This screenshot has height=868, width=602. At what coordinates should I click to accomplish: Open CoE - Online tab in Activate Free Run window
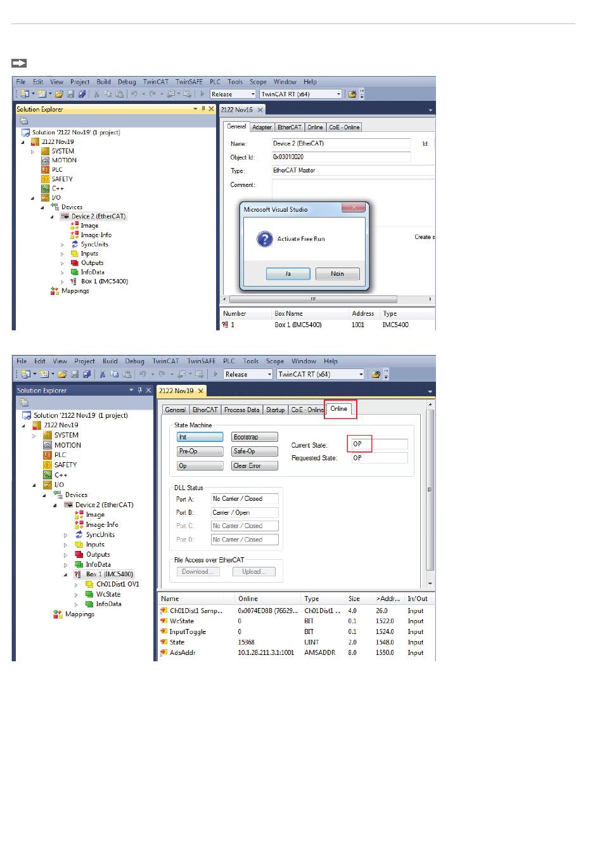[x=344, y=127]
